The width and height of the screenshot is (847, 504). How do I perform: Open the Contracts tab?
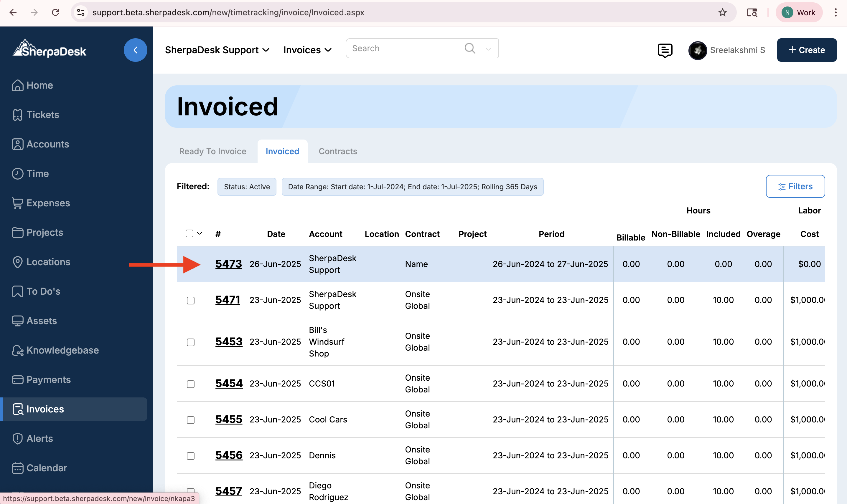click(x=337, y=152)
